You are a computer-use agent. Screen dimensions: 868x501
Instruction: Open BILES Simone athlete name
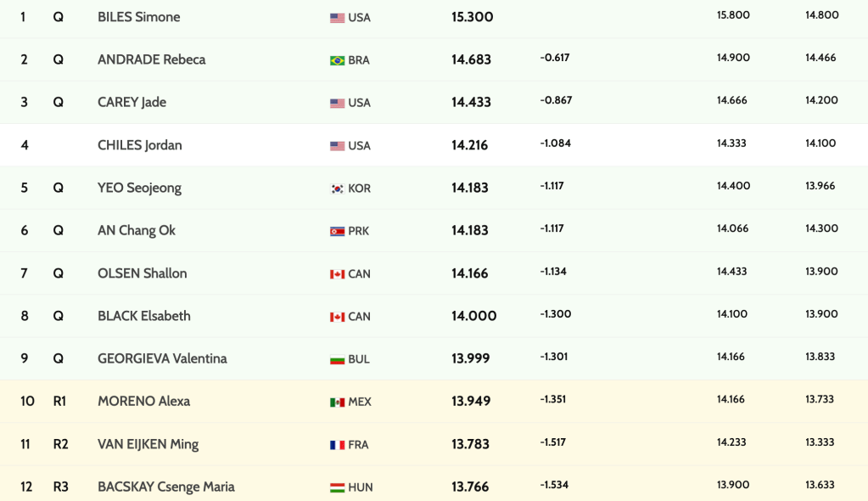[138, 17]
